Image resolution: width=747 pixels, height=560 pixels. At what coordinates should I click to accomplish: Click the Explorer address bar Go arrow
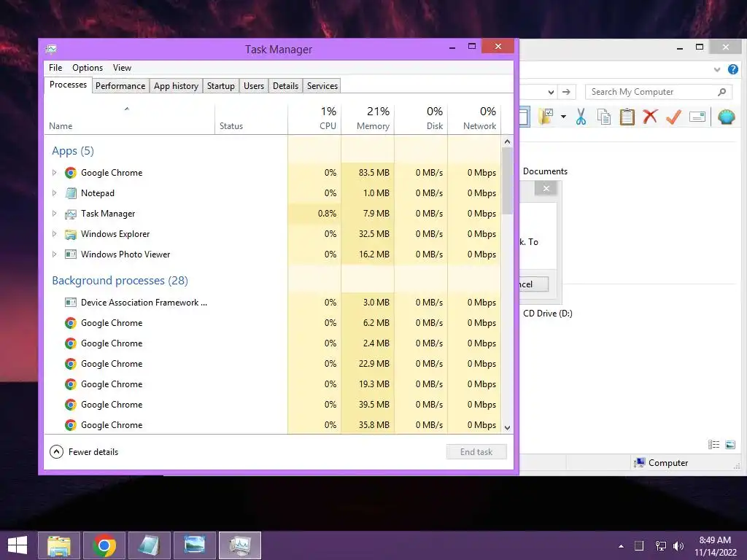point(566,92)
